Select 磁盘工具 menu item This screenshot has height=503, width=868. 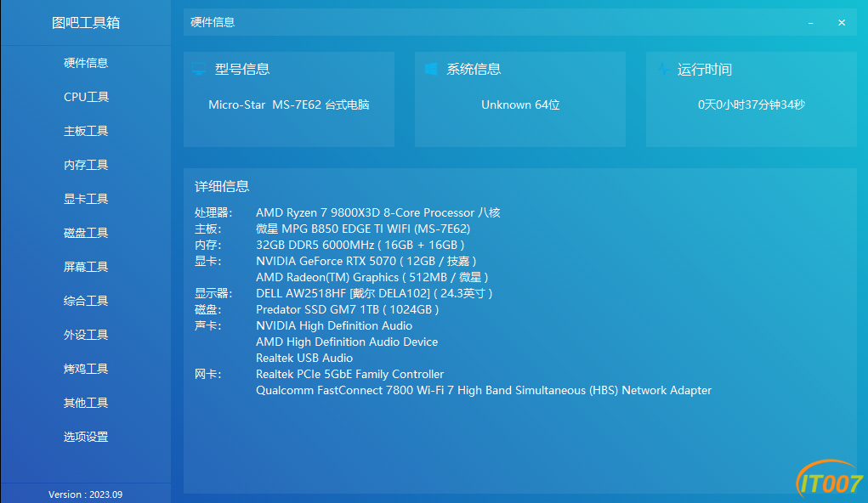click(x=86, y=233)
